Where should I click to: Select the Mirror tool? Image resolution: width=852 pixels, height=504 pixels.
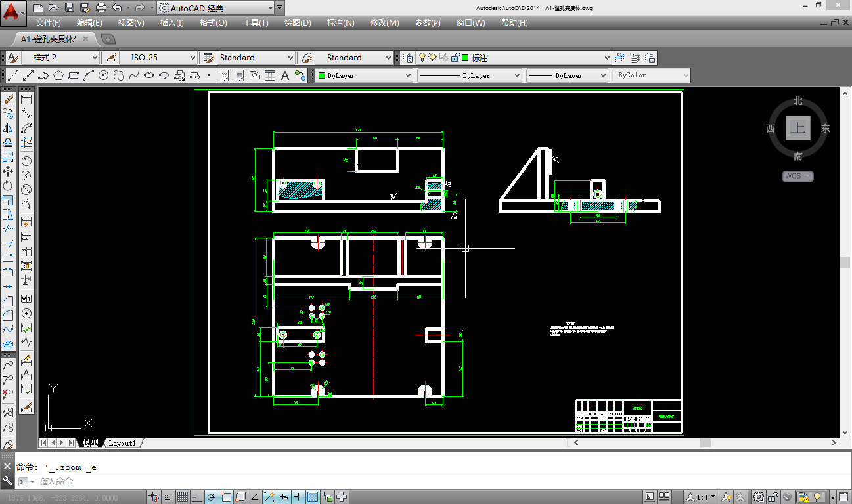coord(8,128)
